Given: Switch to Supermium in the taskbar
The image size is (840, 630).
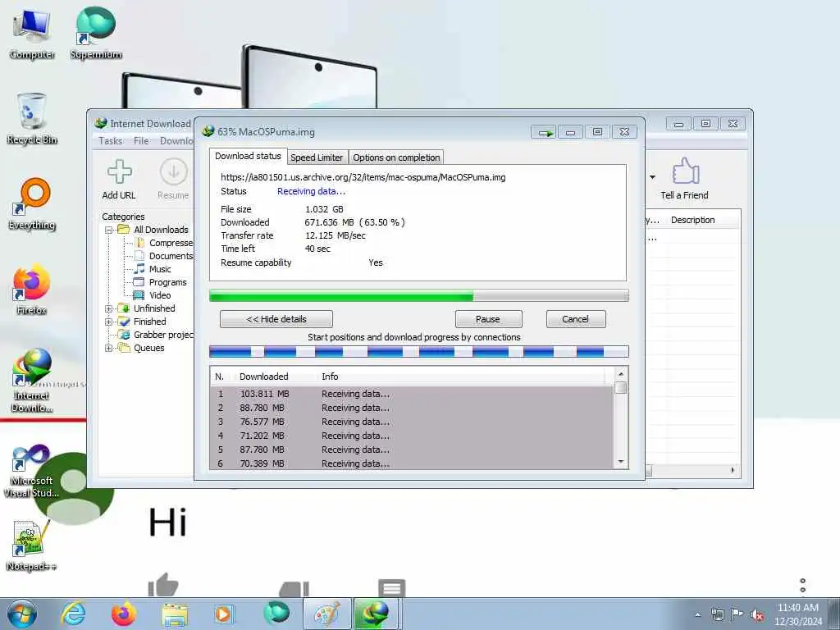Looking at the screenshot, I should 276,614.
